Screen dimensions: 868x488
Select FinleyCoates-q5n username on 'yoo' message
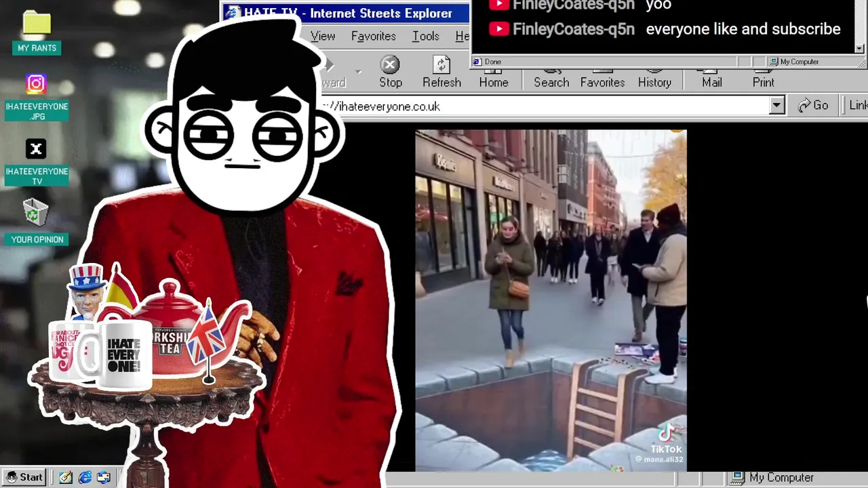coord(574,5)
